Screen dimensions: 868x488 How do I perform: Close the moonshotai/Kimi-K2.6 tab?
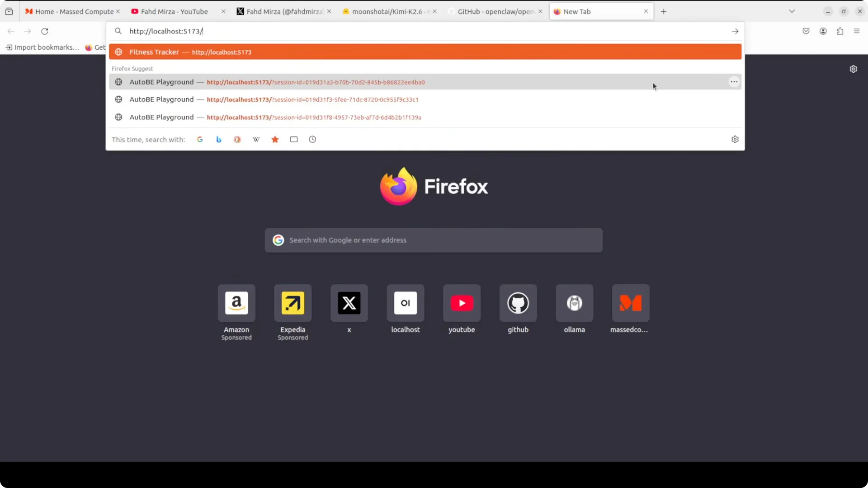click(x=435, y=11)
